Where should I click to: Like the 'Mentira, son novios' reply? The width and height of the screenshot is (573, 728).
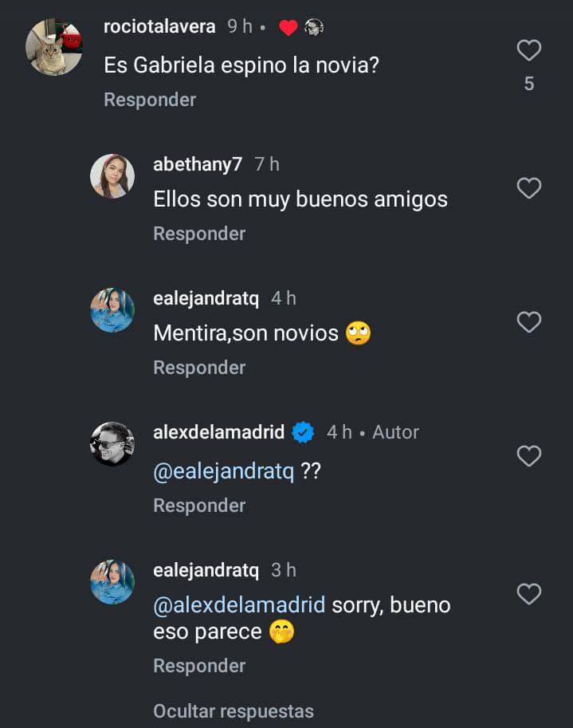coord(529,322)
